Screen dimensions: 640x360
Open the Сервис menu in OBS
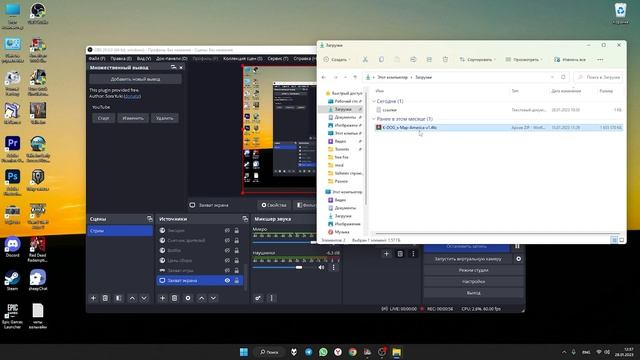click(278, 59)
